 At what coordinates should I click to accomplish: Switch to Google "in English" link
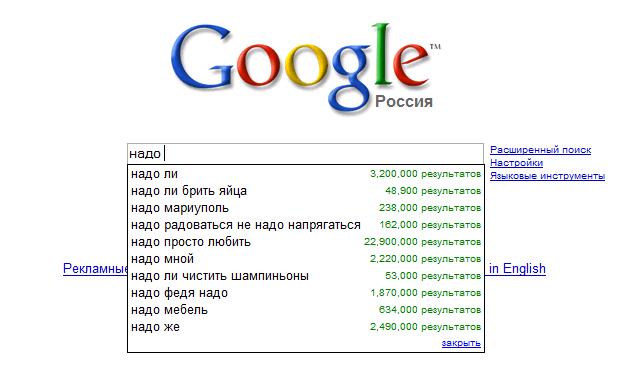click(x=517, y=269)
